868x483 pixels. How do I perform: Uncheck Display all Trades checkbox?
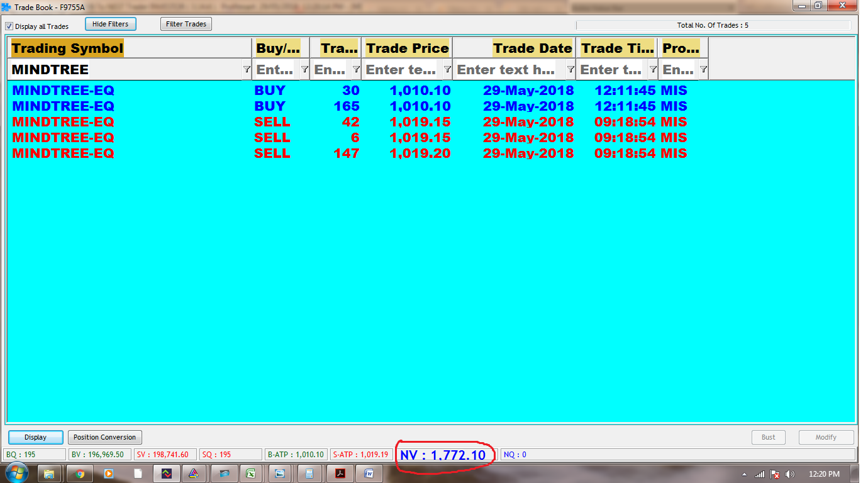pyautogui.click(x=9, y=26)
